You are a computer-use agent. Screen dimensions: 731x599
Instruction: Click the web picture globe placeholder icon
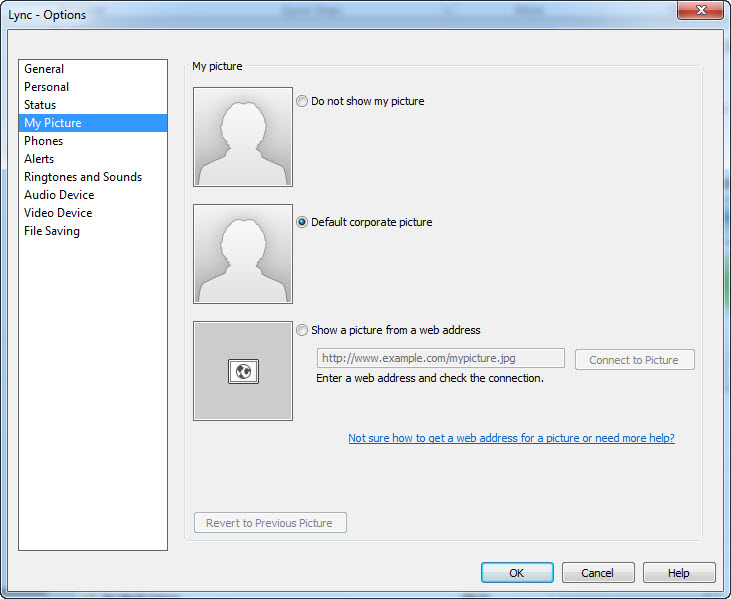243,372
